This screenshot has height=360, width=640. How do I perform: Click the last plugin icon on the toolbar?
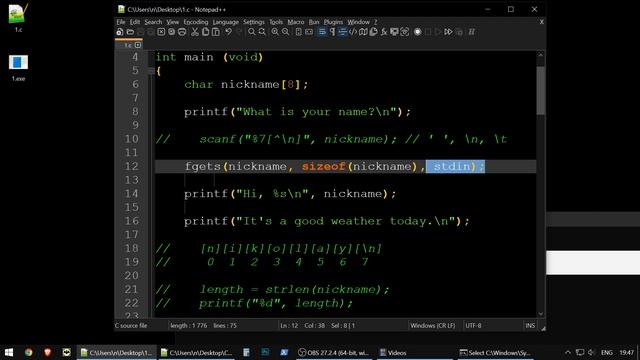(471, 32)
